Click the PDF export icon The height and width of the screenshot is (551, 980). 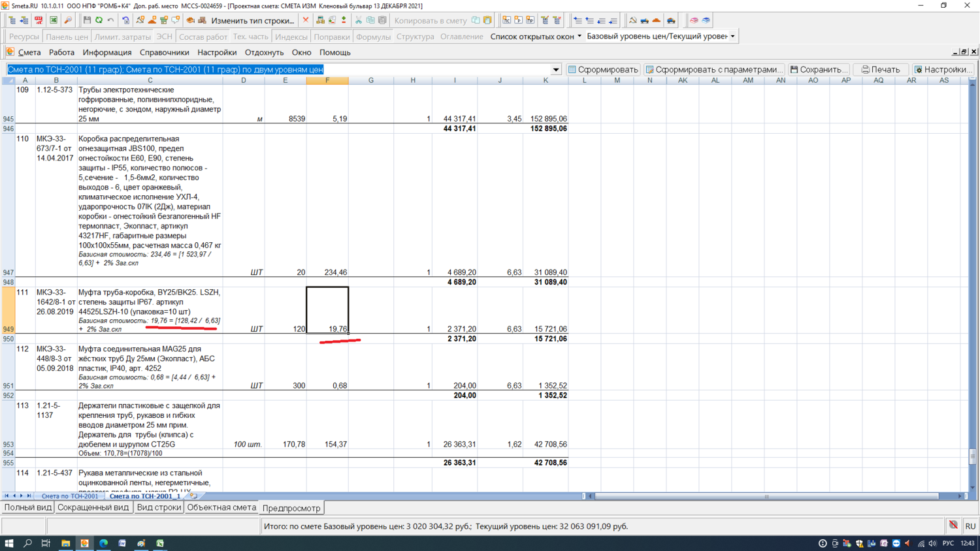[x=39, y=20]
